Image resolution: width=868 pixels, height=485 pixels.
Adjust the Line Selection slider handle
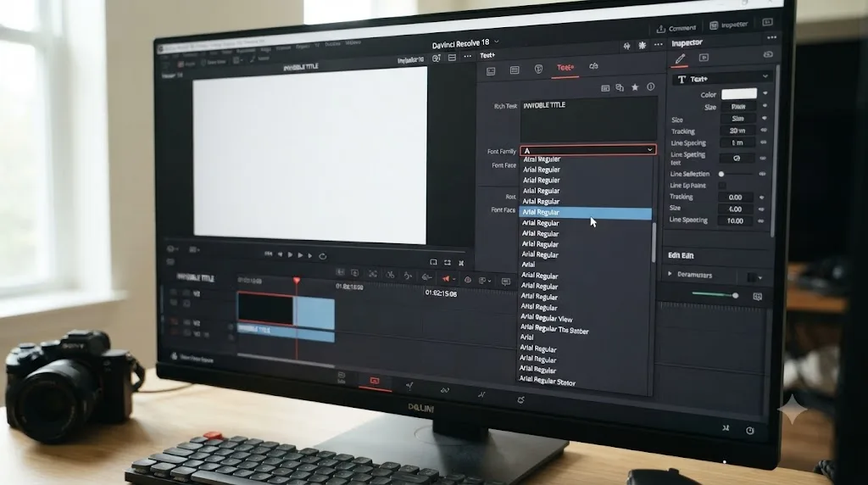721,174
